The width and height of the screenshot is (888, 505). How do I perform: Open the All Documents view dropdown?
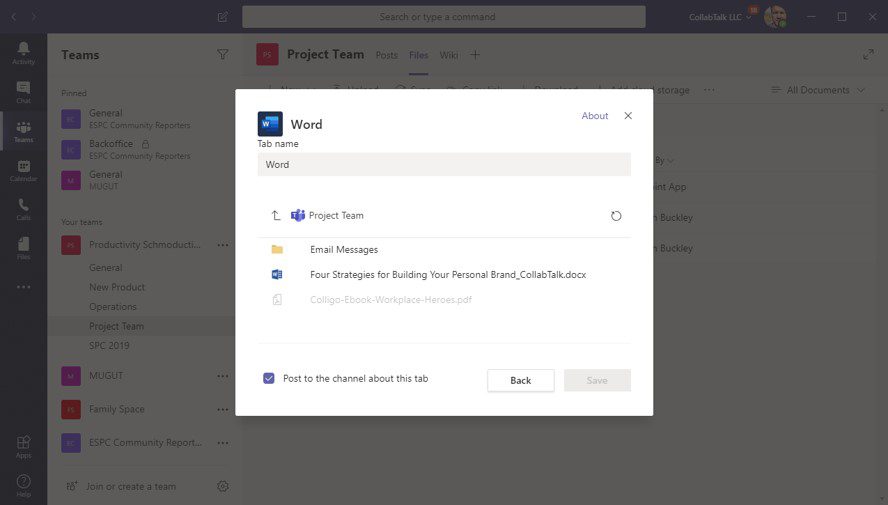pos(818,89)
